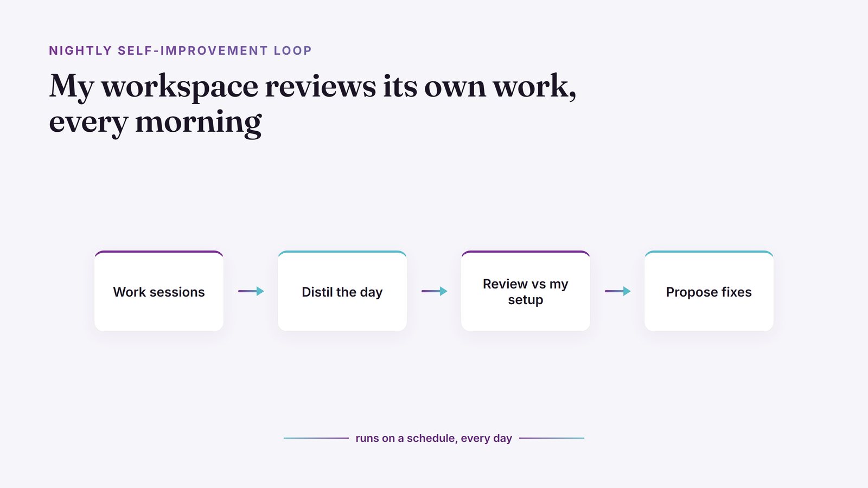This screenshot has width=868, height=488.
Task: Select the 'Review vs my setup' card
Action: (x=526, y=291)
